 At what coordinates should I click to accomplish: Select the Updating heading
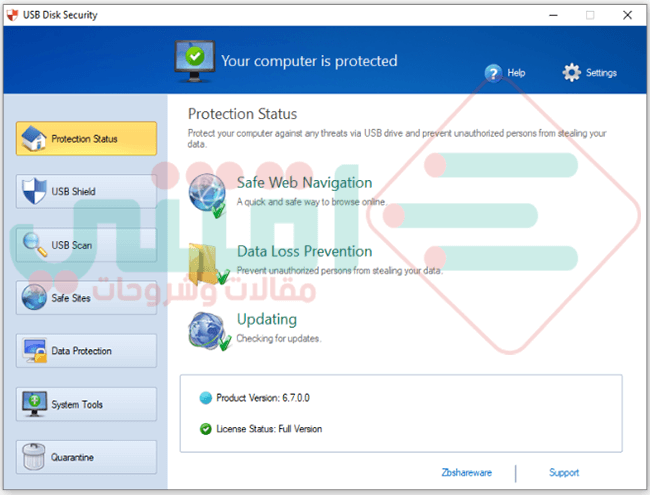coord(267,320)
